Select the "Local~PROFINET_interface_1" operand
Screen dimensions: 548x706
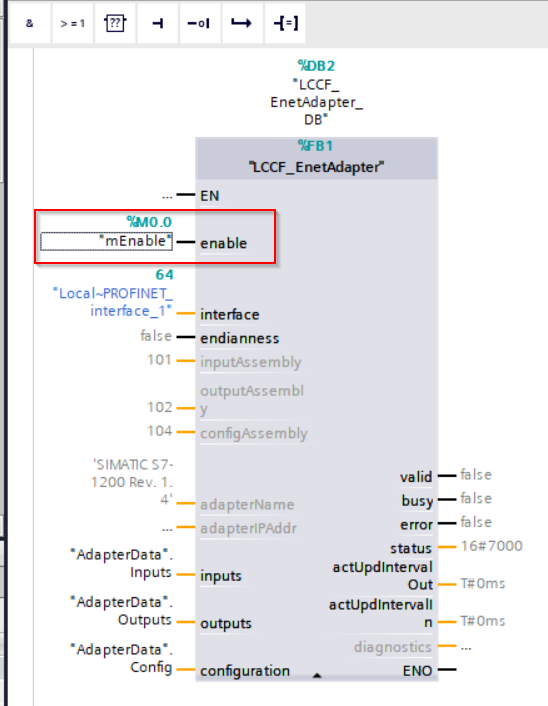(x=113, y=302)
